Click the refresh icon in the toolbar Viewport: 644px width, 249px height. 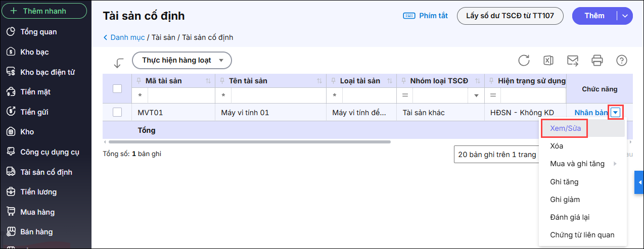click(x=524, y=61)
